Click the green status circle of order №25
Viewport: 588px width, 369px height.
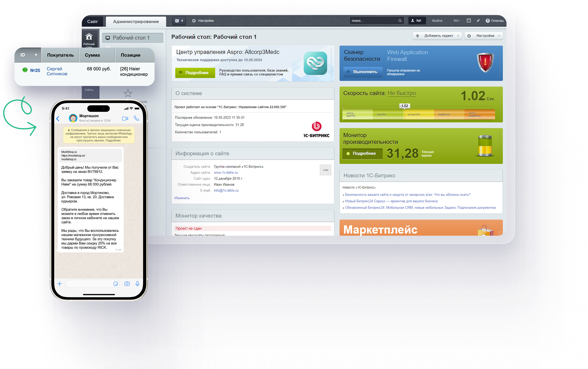(25, 70)
